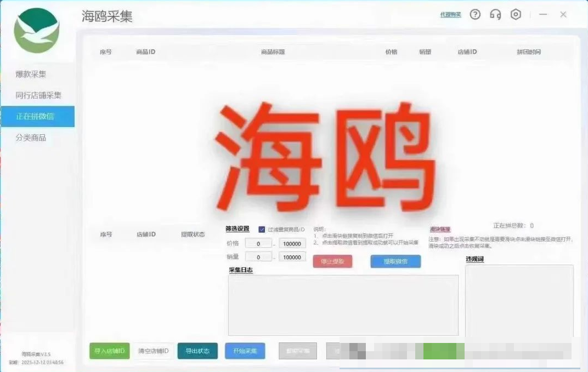This screenshot has height=372, width=588.
Task: Click the 价格 column header in the top table
Action: (391, 52)
